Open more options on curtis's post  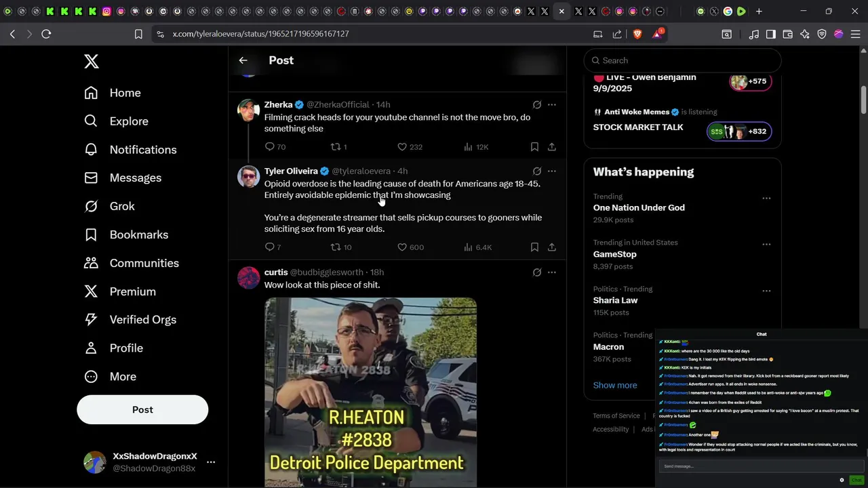(x=552, y=272)
